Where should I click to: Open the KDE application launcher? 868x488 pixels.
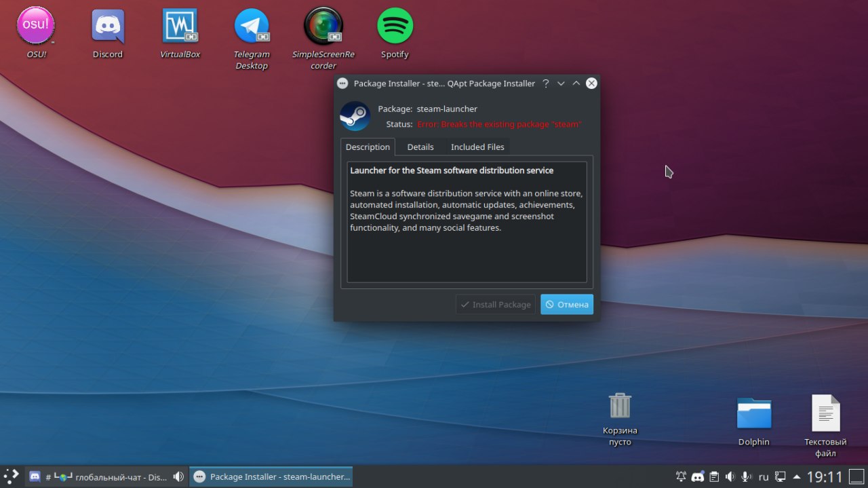[x=12, y=476]
